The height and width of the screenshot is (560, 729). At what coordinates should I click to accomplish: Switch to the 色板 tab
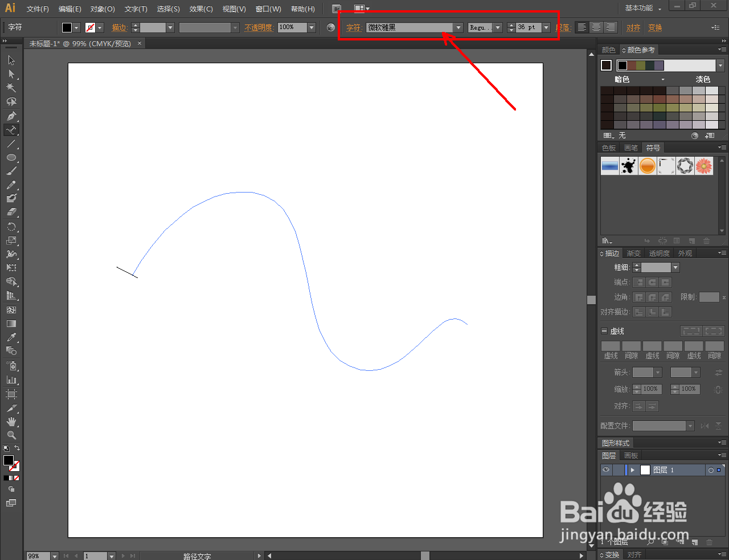(609, 148)
